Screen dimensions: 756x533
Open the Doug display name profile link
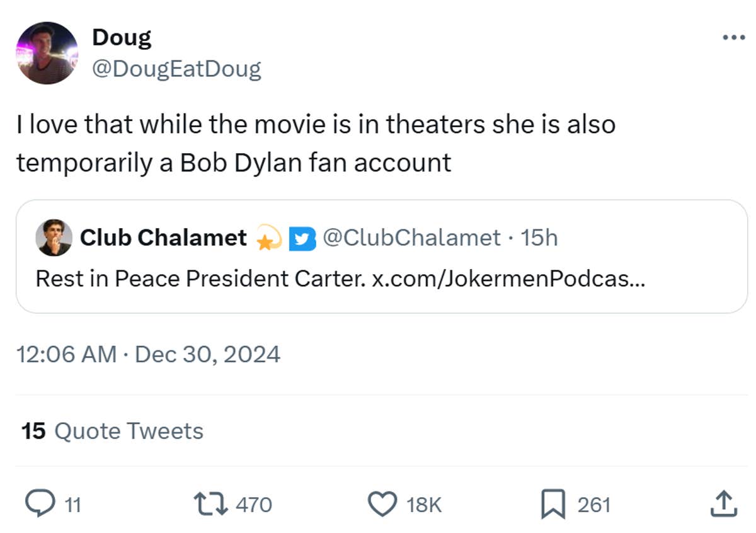click(x=122, y=38)
